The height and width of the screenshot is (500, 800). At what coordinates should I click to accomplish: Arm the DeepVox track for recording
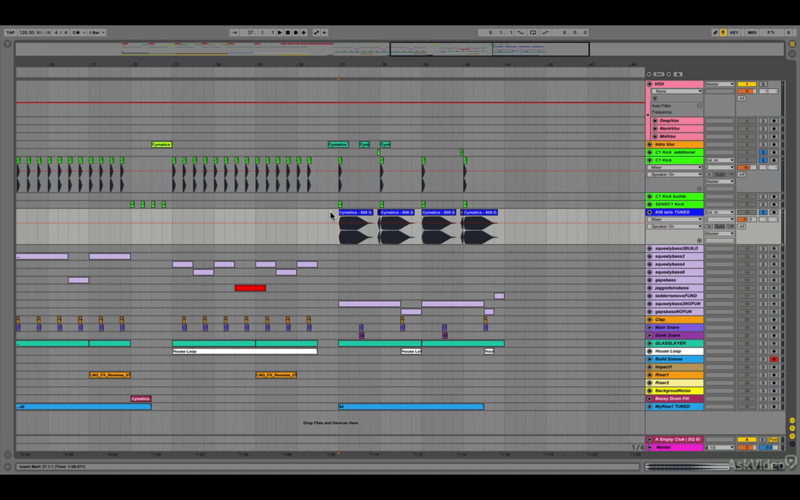[x=773, y=121]
